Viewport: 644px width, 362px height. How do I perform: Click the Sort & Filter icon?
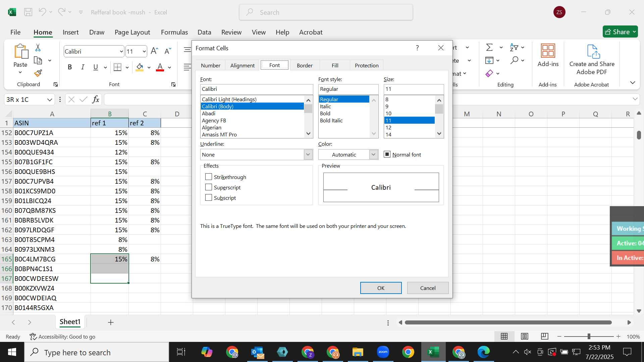pos(514,47)
